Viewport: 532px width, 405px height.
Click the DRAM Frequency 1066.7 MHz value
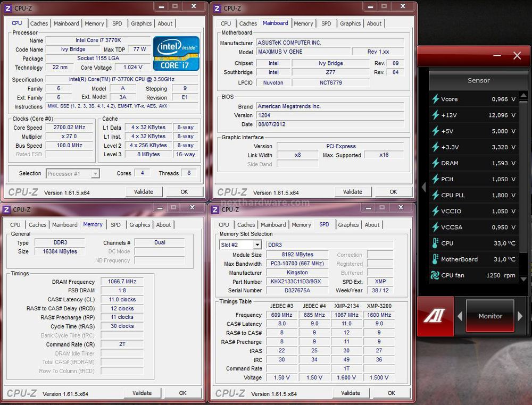click(122, 282)
